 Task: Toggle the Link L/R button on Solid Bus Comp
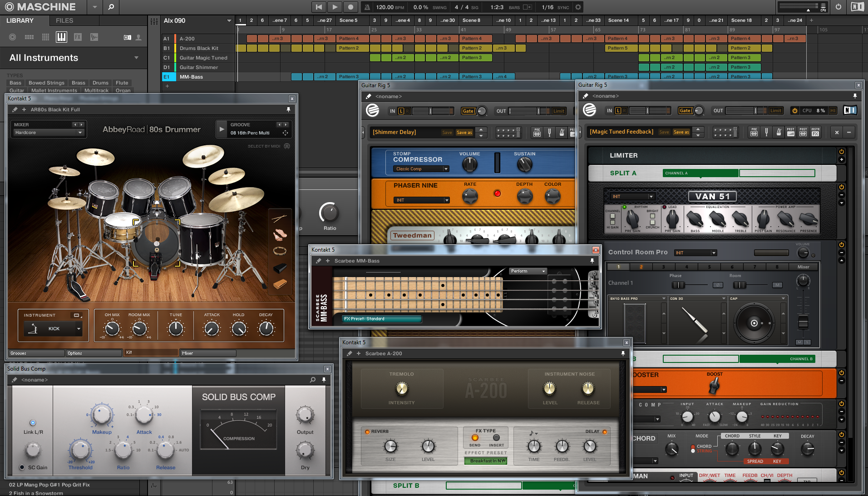(x=33, y=423)
